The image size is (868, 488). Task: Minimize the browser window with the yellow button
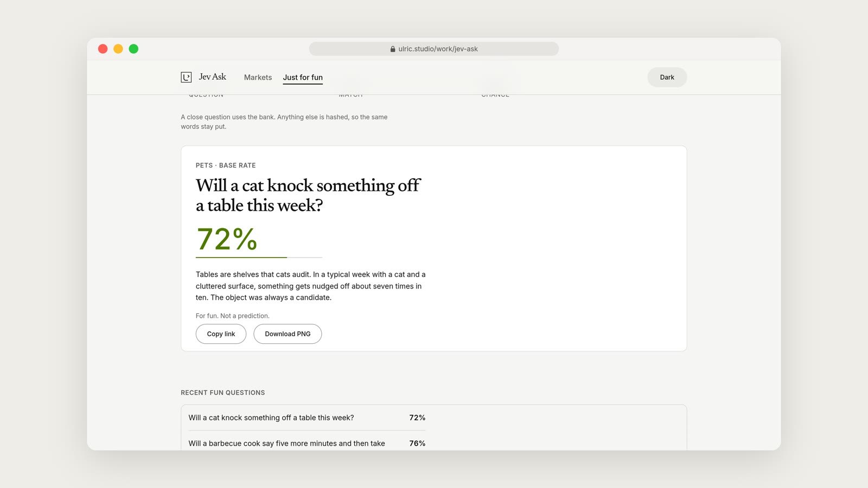tap(118, 49)
